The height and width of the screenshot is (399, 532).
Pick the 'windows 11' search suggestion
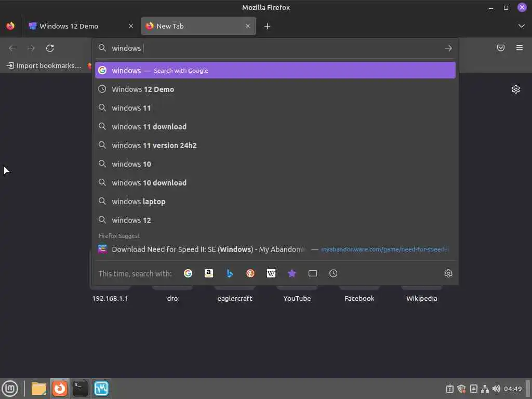pyautogui.click(x=275, y=108)
